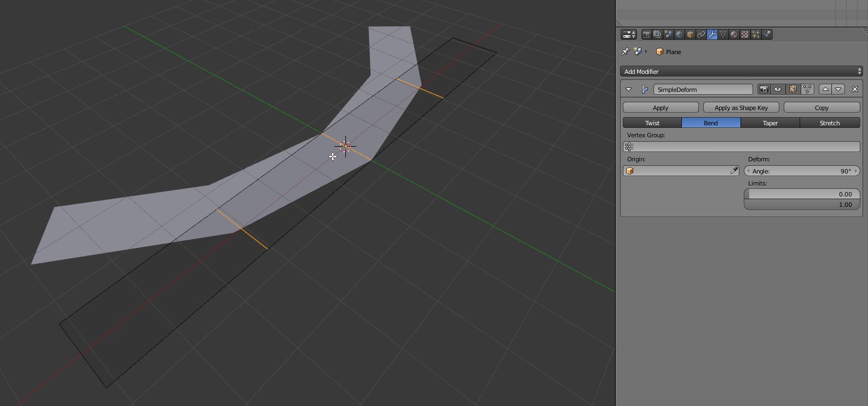Remove the SimpleDeform modifier
Screen dimensions: 868x406
pyautogui.click(x=855, y=89)
